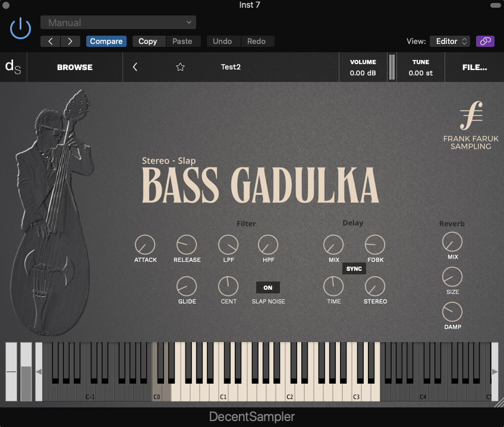Viewport: 504px width, 427px height.
Task: Click the Test2 preset name
Action: pos(231,67)
